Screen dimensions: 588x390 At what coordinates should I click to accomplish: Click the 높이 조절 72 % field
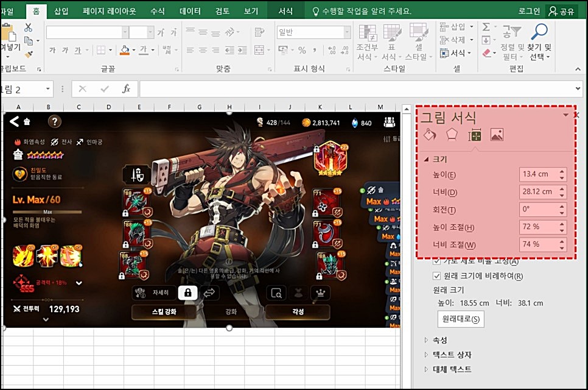pyautogui.click(x=539, y=227)
